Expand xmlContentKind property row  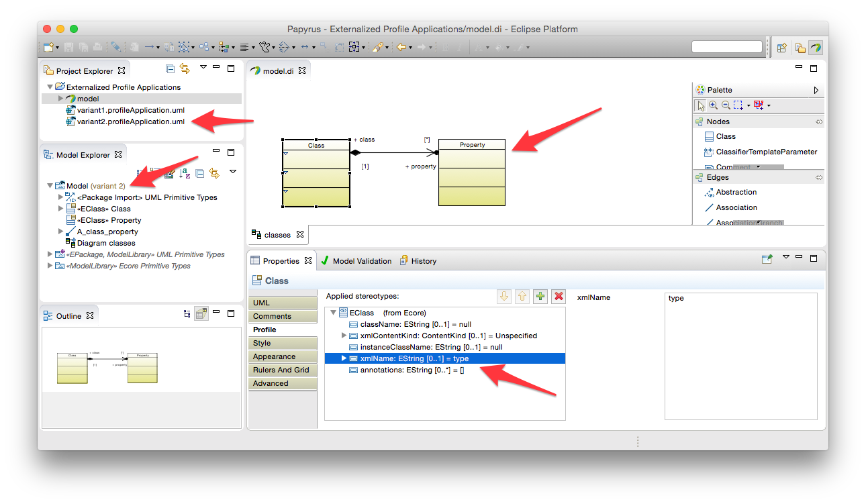pos(344,336)
